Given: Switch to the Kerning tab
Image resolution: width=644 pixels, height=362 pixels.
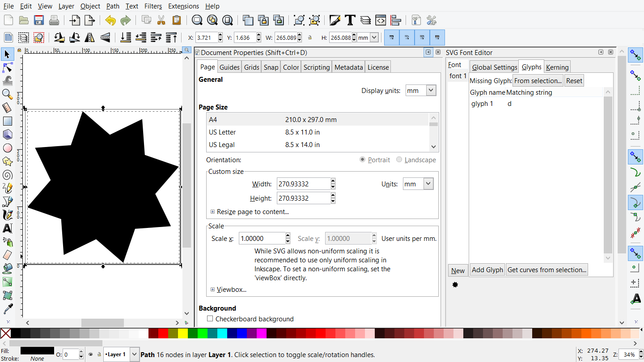Looking at the screenshot, I should (557, 67).
